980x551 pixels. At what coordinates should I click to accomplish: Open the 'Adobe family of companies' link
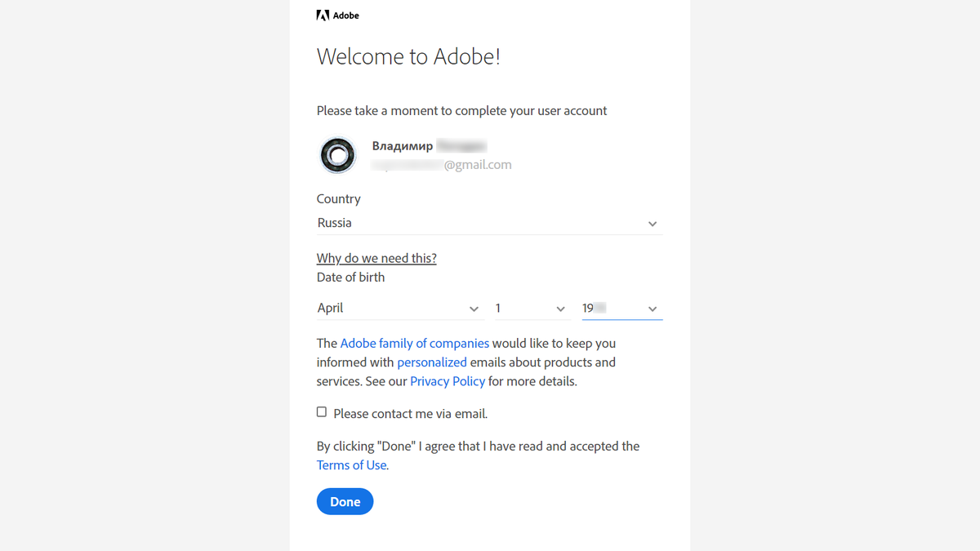point(415,343)
